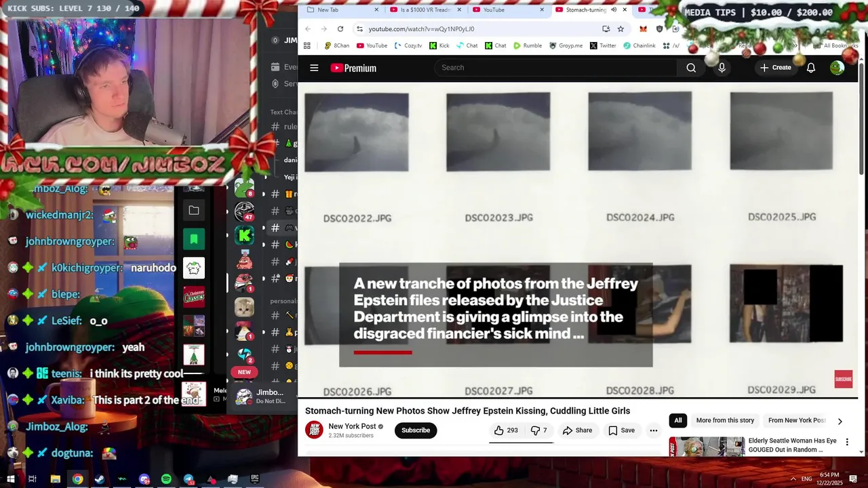Click the install app icon in address bar

606,29
